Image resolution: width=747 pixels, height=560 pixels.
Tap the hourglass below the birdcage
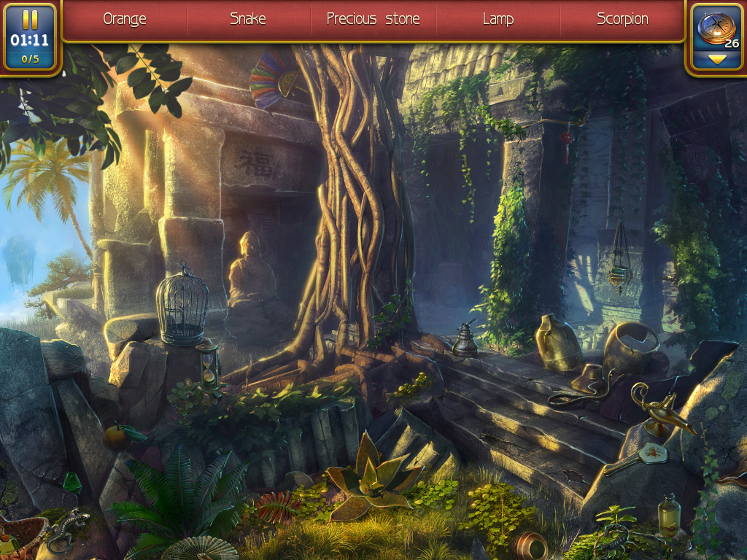(209, 365)
